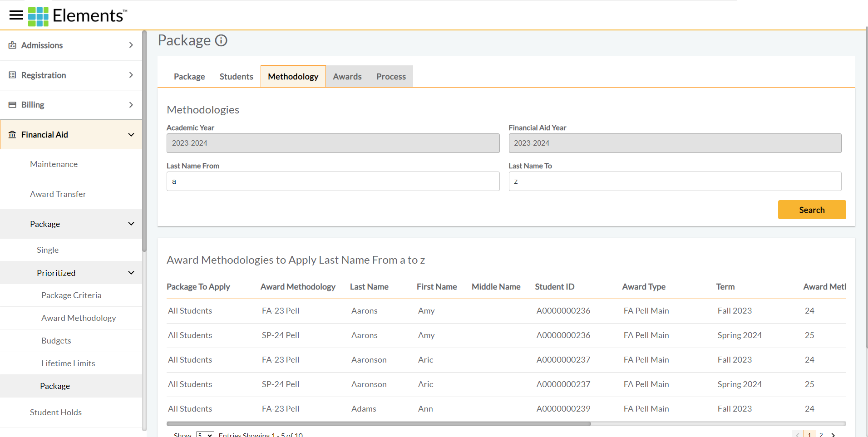Expand the Admissions menu chevron
Image resolution: width=868 pixels, height=437 pixels.
click(x=131, y=45)
